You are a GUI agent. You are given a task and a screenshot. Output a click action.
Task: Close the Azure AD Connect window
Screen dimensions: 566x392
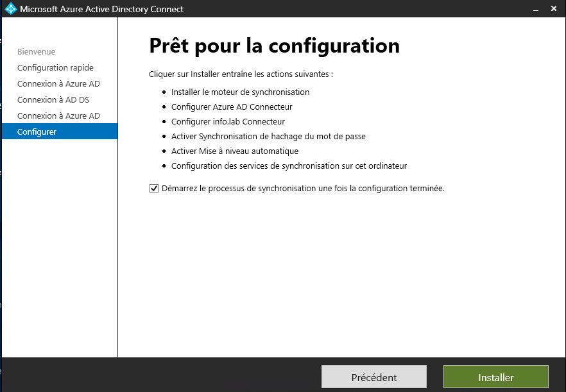tap(554, 8)
